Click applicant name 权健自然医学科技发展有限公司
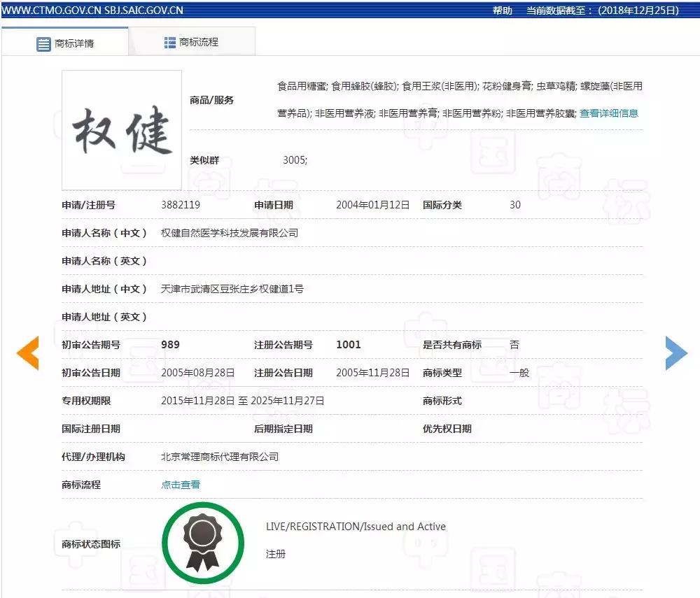This screenshot has width=700, height=598. click(229, 233)
